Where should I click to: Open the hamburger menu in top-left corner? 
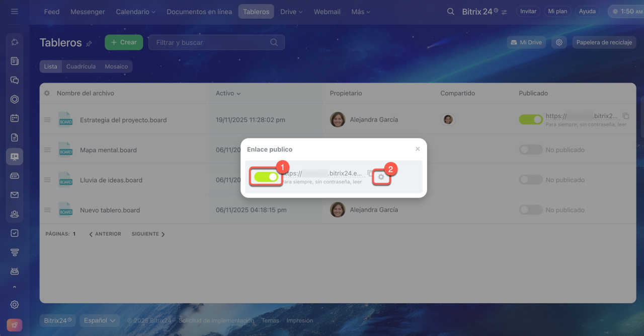point(15,11)
